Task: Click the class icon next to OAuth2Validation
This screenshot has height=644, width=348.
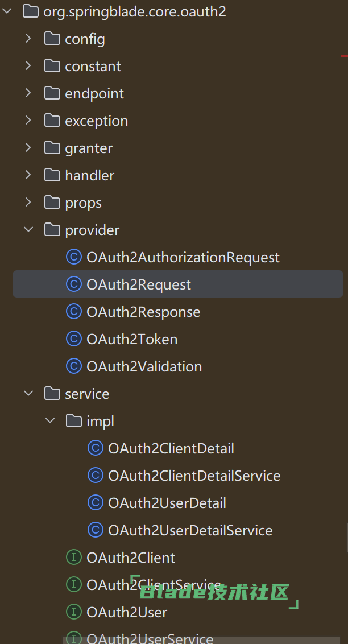Action: tap(74, 367)
